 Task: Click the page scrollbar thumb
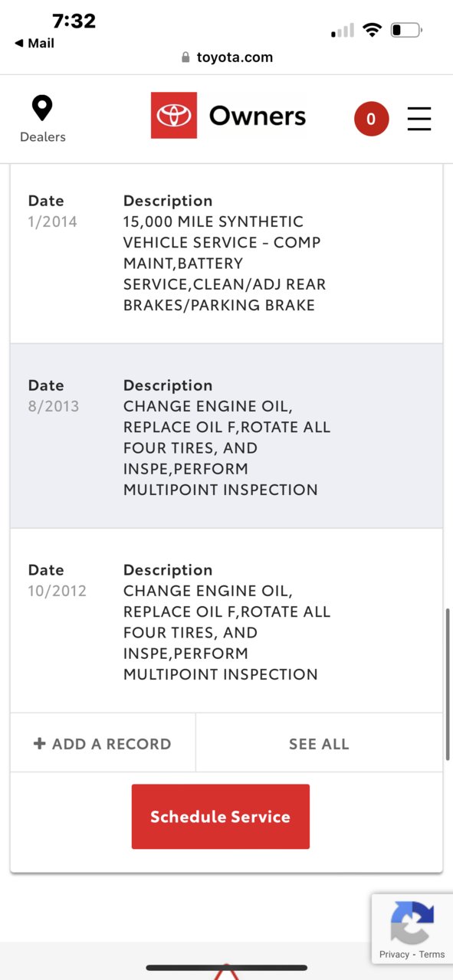[x=448, y=684]
